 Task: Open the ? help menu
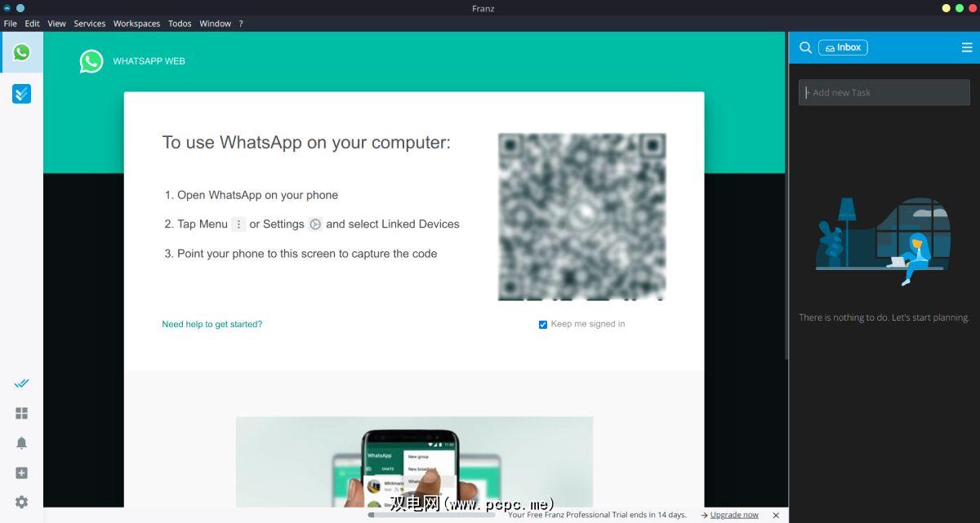[241, 24]
